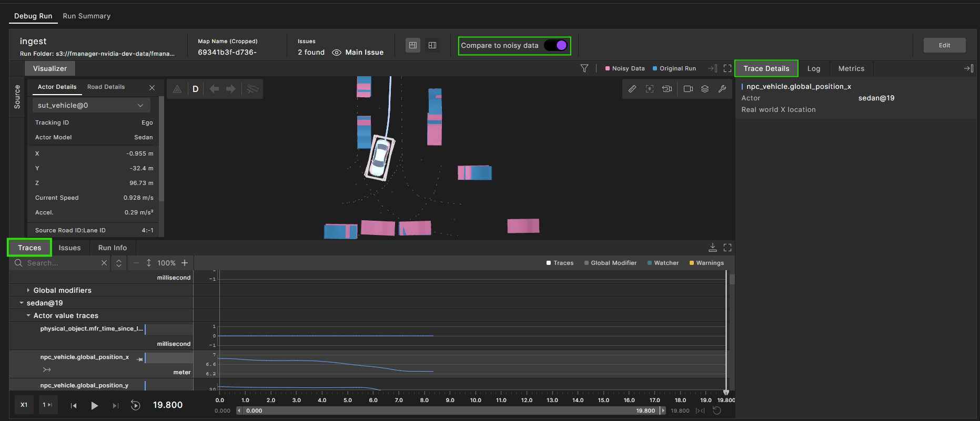Click the filter funnel icon
Image resolution: width=980 pixels, height=421 pixels.
click(x=584, y=68)
